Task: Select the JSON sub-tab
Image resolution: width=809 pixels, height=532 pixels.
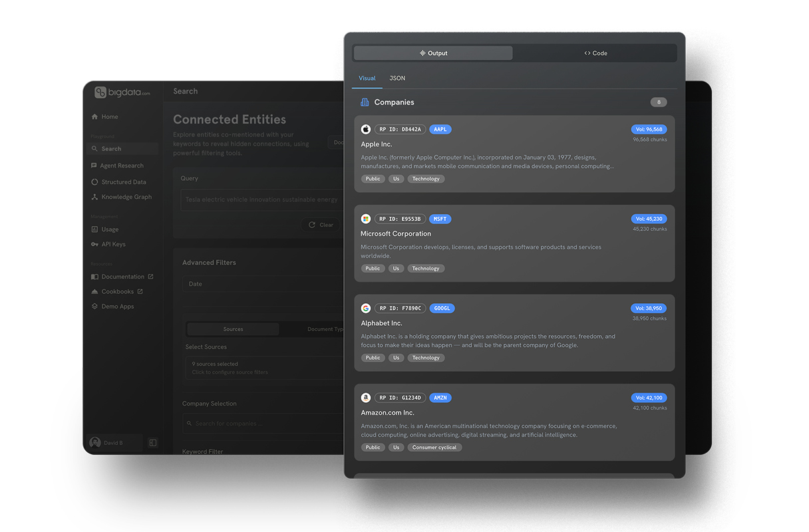Action: pyautogui.click(x=397, y=78)
